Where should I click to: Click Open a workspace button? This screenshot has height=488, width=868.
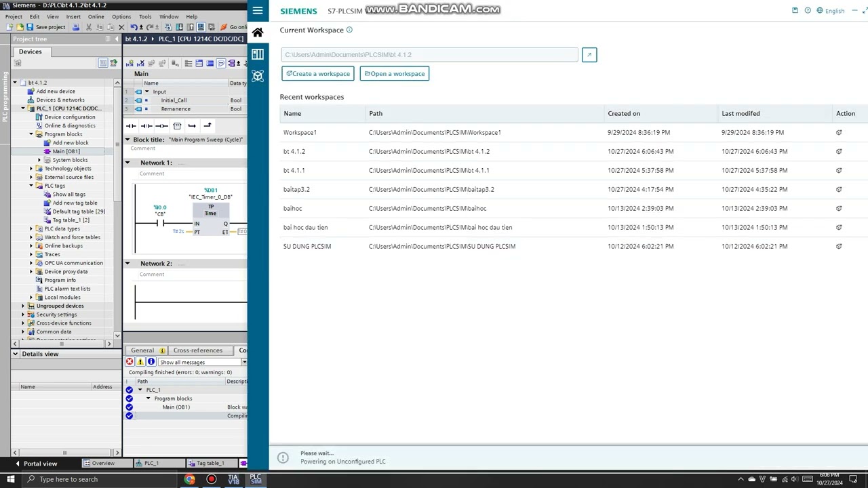395,74
